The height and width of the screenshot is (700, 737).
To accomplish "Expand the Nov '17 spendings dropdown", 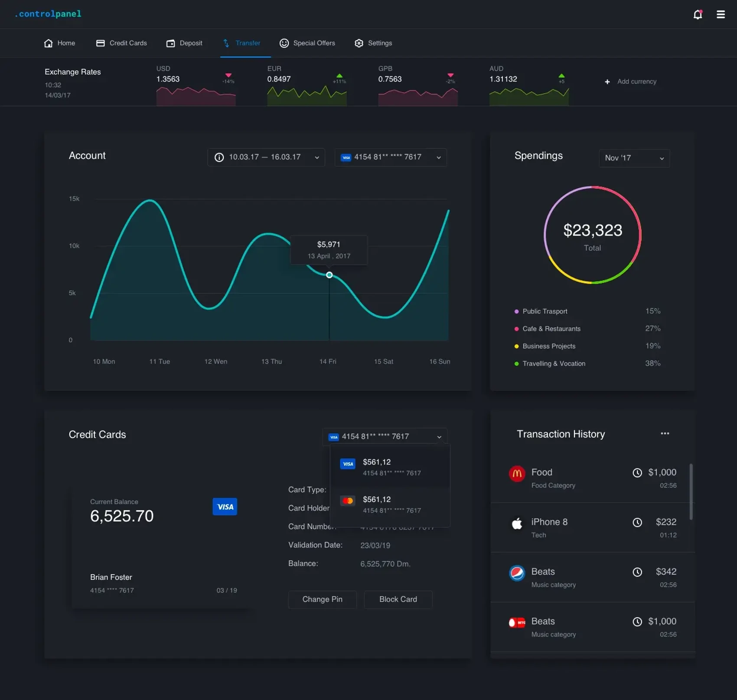I will (x=634, y=158).
